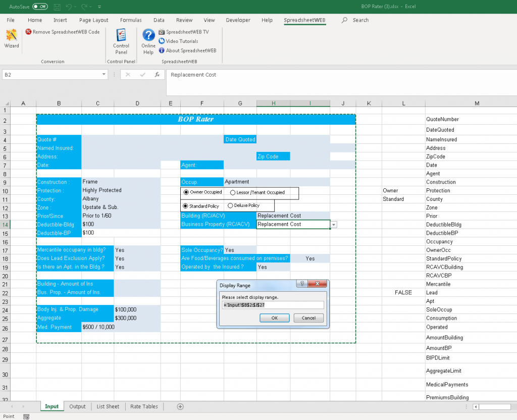The height and width of the screenshot is (420, 517).
Task: Click the Apartment occupancy cell
Action: (277, 182)
